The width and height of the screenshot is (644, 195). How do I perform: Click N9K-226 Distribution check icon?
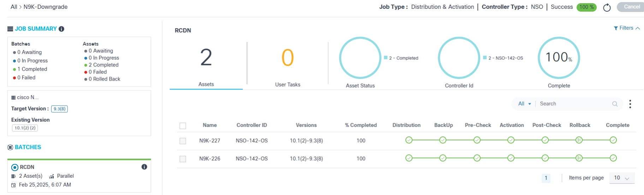[x=409, y=158]
